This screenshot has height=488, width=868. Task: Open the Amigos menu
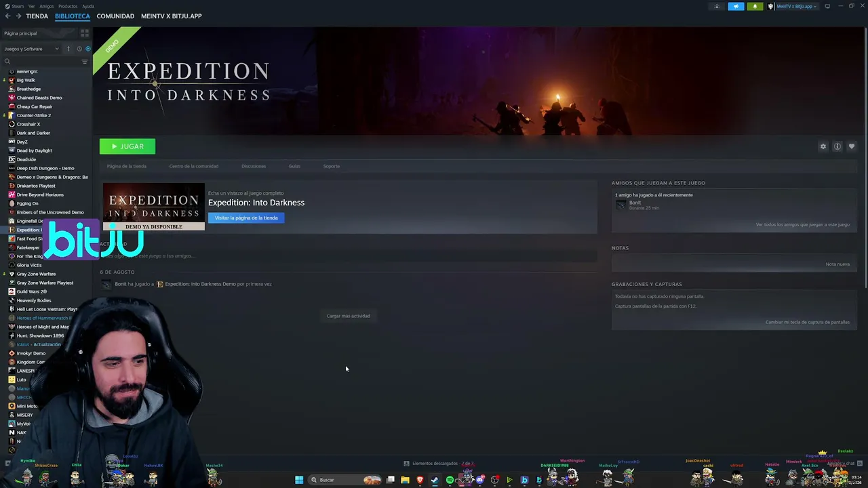coord(47,6)
